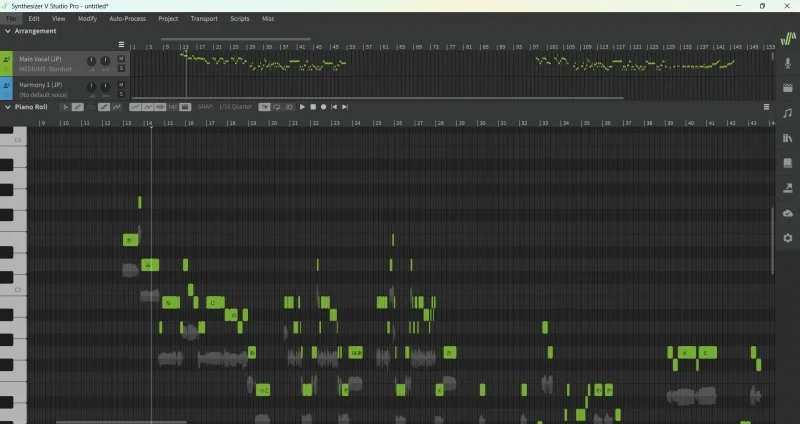Open the Project menu
The image size is (800, 424).
click(168, 19)
